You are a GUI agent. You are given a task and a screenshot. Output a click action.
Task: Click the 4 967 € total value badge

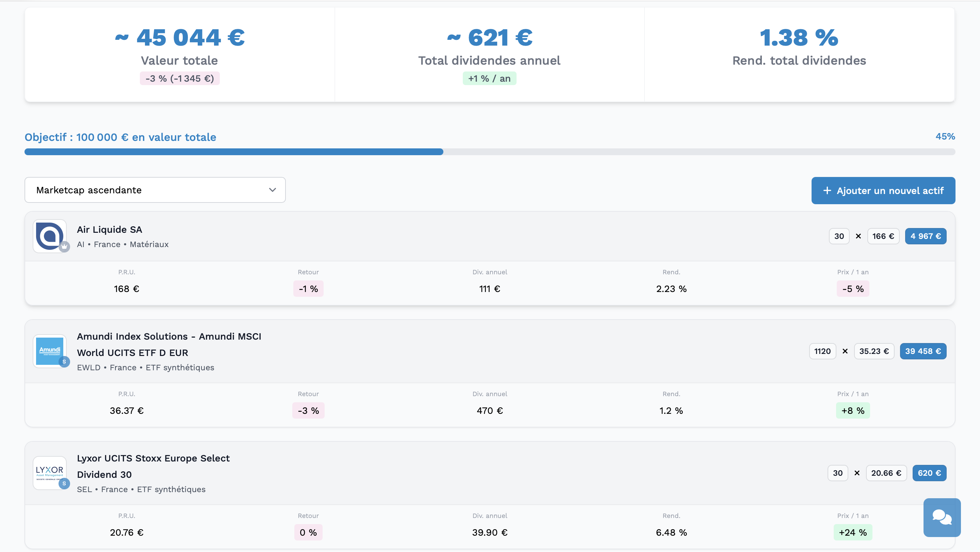[x=925, y=236]
